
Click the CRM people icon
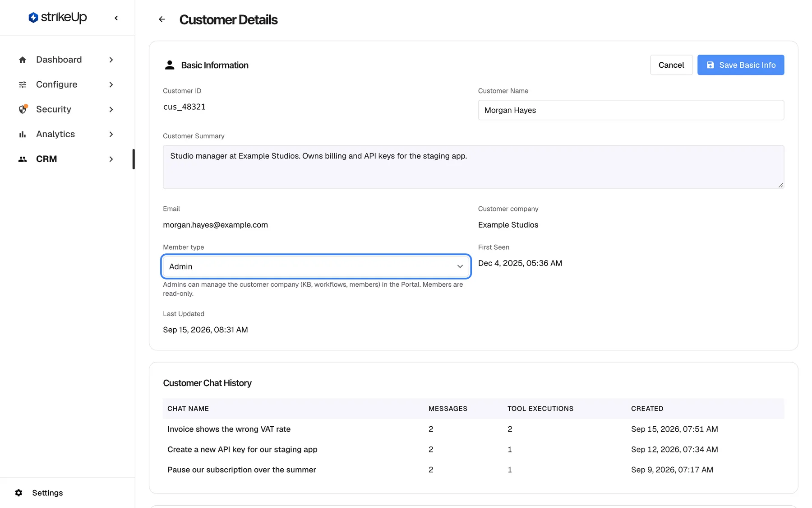[23, 159]
